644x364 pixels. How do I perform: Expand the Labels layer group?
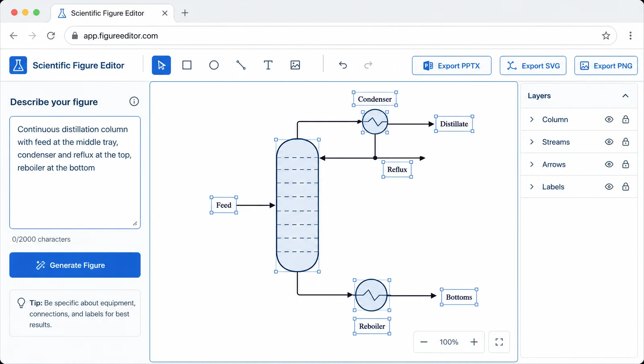pos(532,187)
